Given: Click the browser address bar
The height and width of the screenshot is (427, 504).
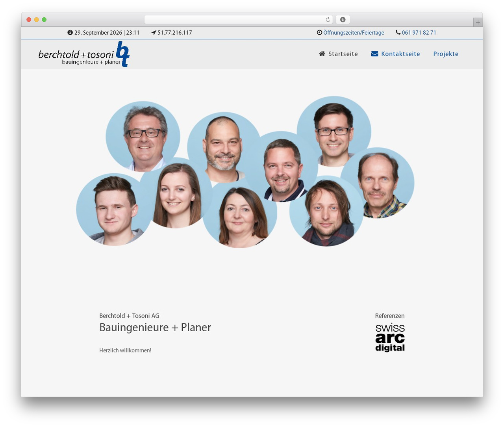Looking at the screenshot, I should click(239, 20).
